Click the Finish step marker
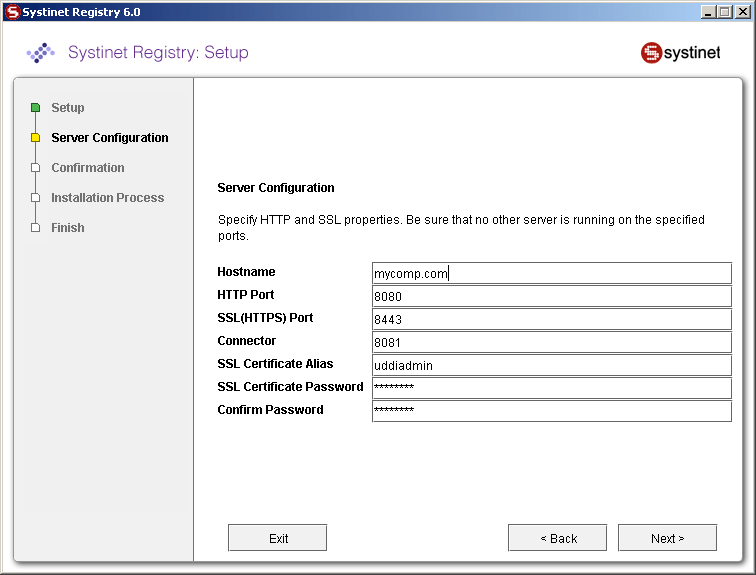This screenshot has width=756, height=575. tap(35, 227)
